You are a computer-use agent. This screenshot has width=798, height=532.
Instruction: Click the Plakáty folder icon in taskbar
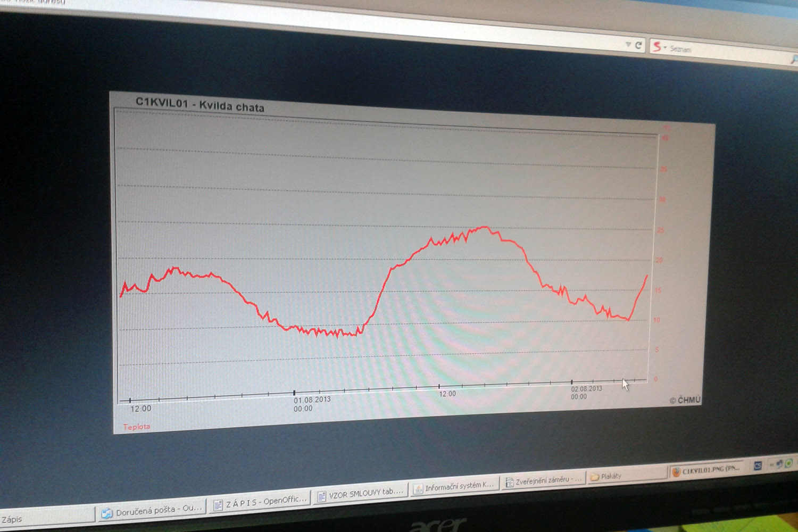click(x=595, y=477)
